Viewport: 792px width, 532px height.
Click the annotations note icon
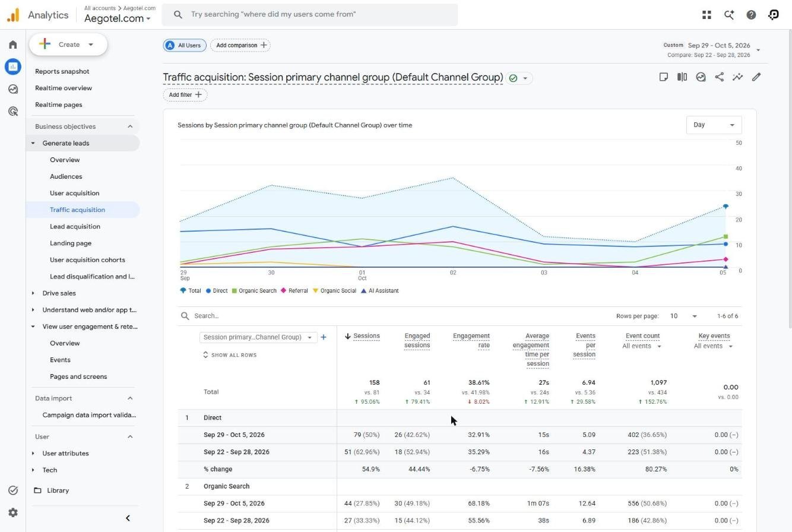coord(664,77)
